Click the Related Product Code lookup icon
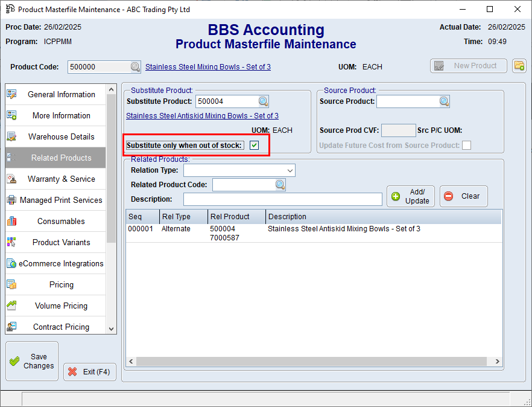532x407 pixels. click(280, 185)
